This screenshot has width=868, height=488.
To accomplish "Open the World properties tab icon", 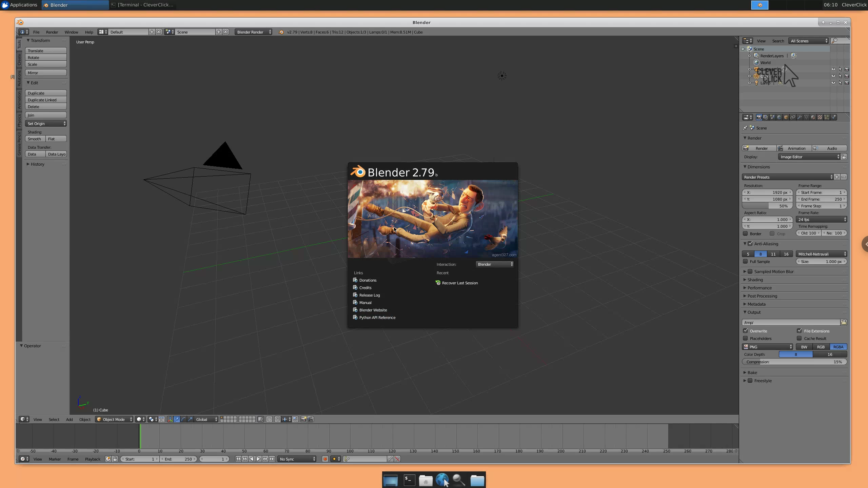I will [779, 117].
